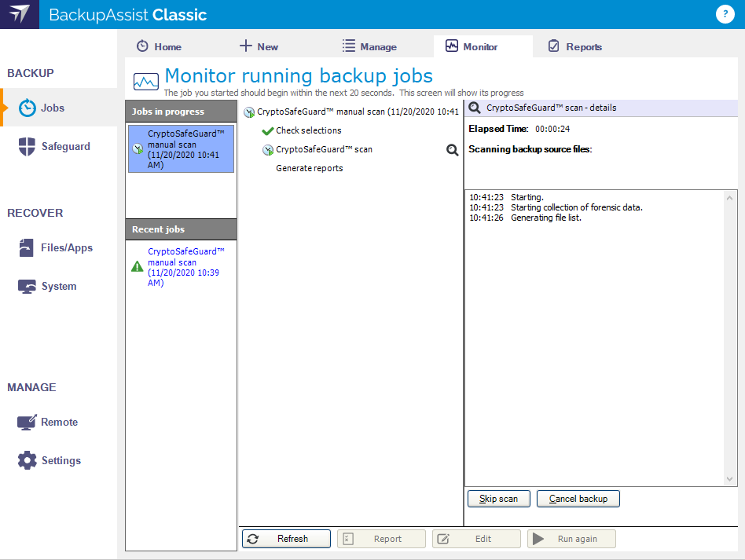Open help with the question mark icon
The image size is (745, 560).
coord(725,14)
